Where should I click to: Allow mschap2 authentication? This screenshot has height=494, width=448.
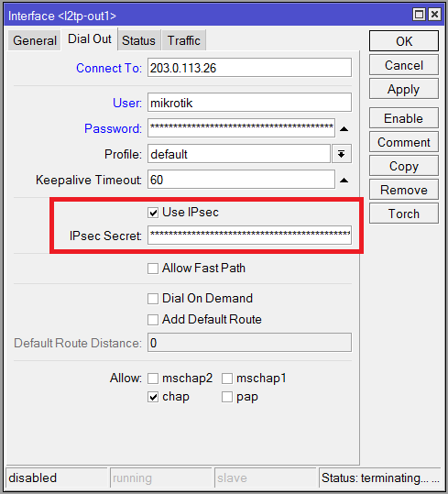point(153,378)
